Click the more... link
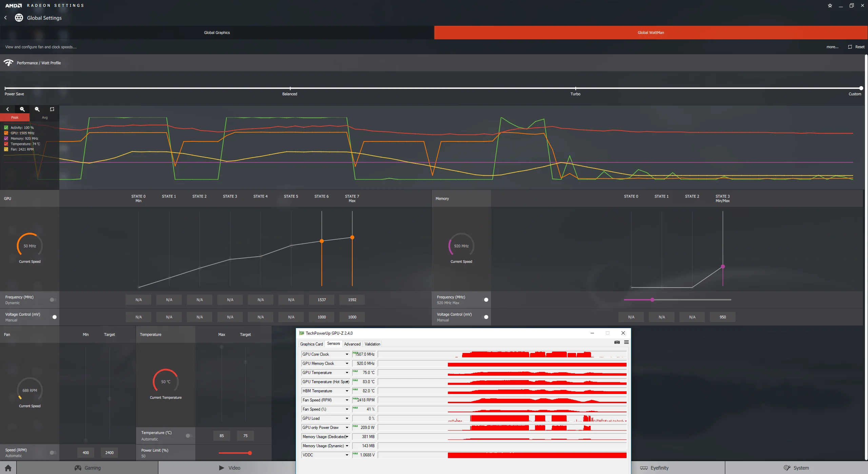Screen dimensions: 868x474 tap(832, 47)
